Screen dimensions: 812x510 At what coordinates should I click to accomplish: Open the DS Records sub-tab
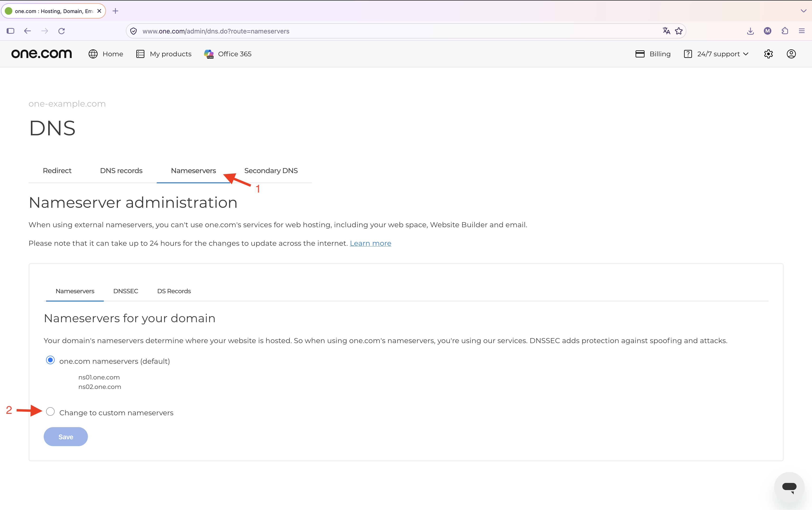pyautogui.click(x=174, y=291)
